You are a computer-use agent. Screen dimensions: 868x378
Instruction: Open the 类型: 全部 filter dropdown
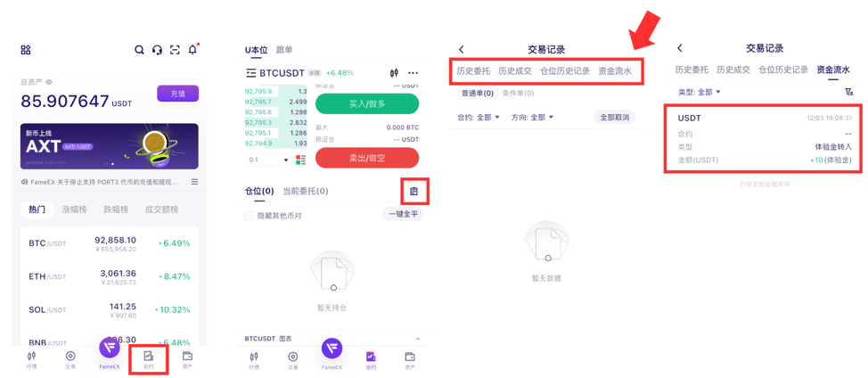coord(700,92)
